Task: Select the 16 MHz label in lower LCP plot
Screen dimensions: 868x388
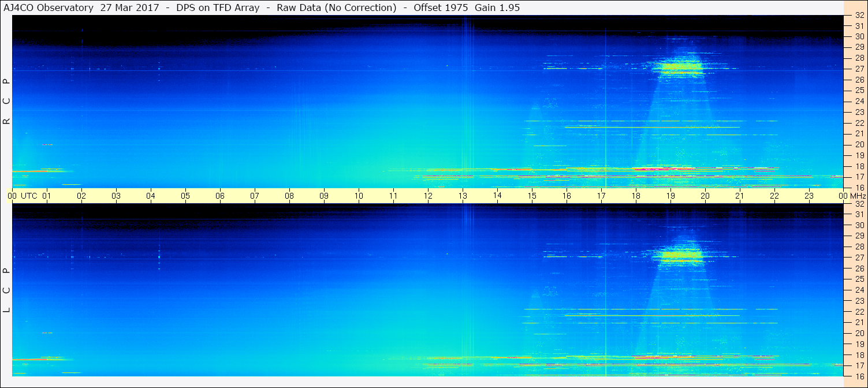Action: coord(859,376)
